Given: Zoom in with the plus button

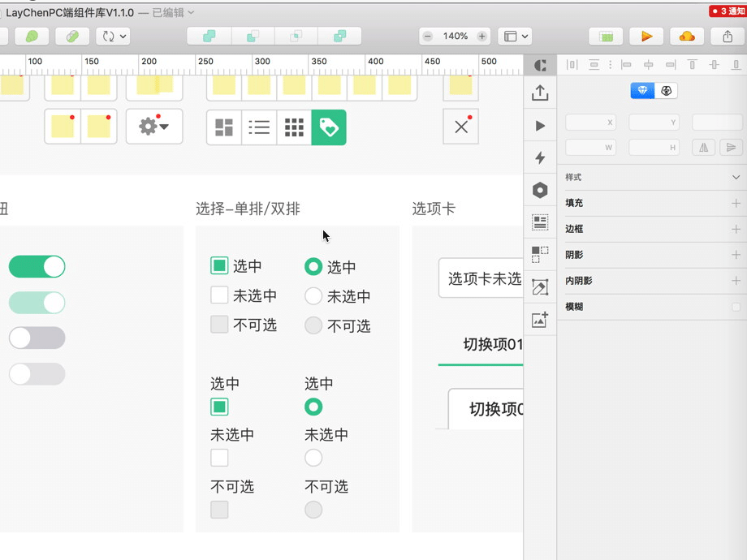Looking at the screenshot, I should (x=482, y=37).
